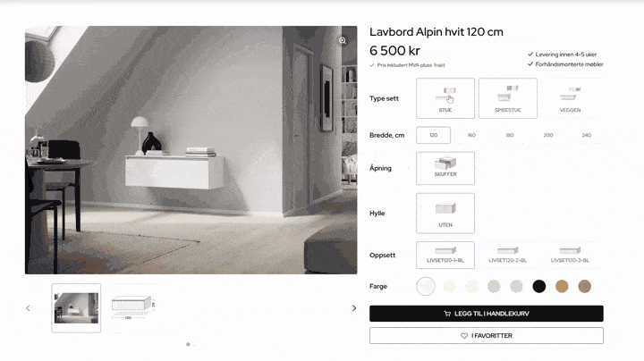Choose the LIVSET120-2-BL layout

tap(508, 256)
